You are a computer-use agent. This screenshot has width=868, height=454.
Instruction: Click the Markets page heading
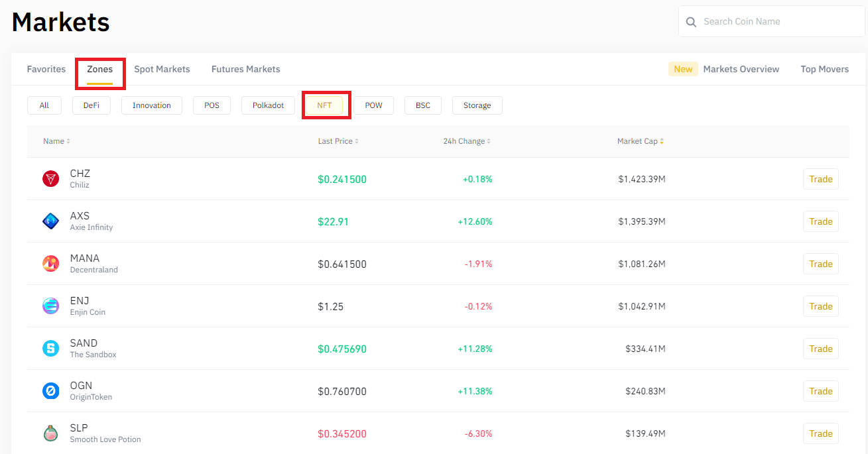click(61, 22)
